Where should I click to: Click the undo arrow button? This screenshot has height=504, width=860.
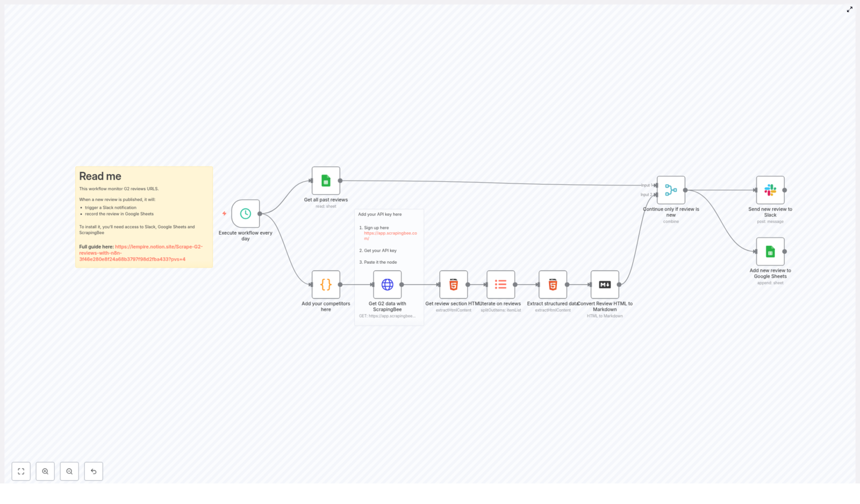(x=94, y=471)
